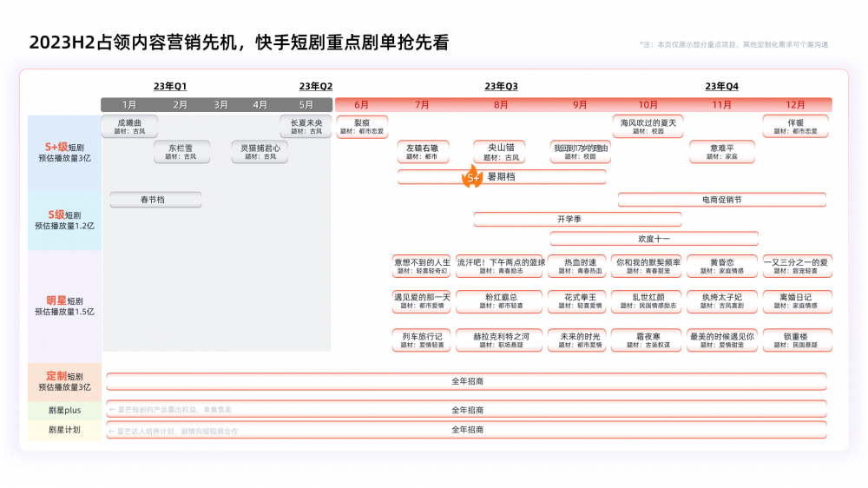Click the 23年Q3 quarter label
Screen dimensions: 868x488
(501, 86)
